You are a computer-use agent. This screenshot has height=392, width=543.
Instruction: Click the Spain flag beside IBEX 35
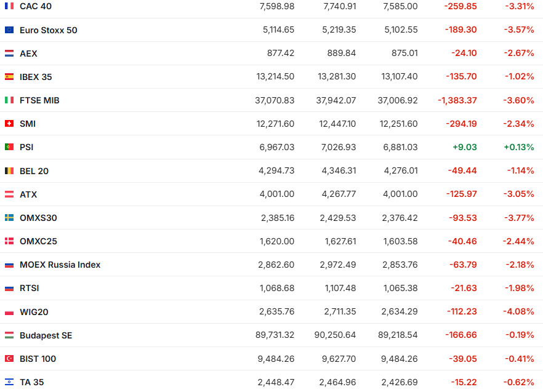9,77
